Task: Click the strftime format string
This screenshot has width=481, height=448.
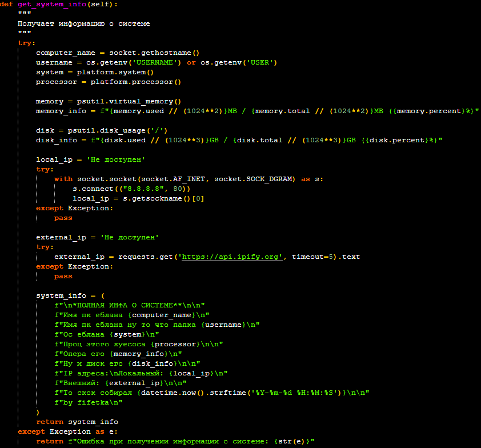Action: point(289,393)
